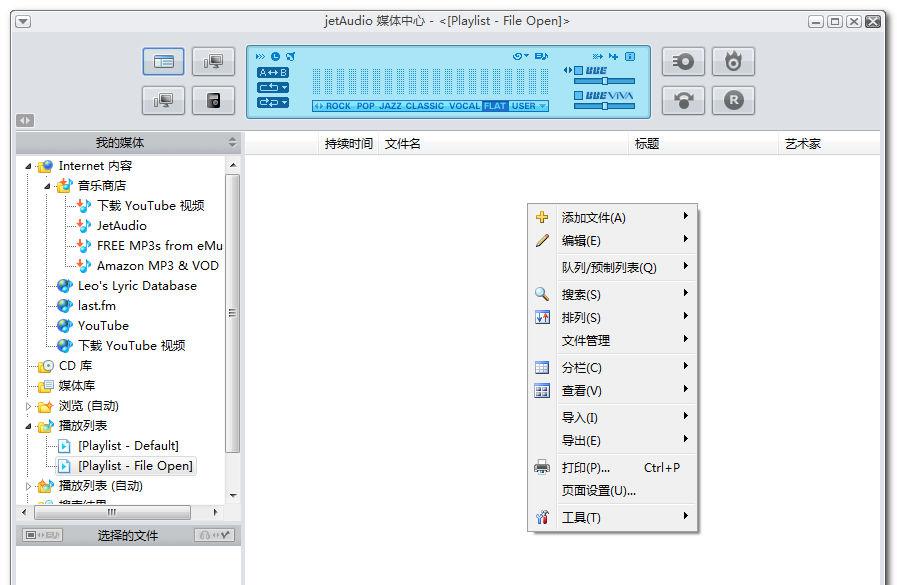Viewport: 897px width, 585px height.
Task: Open the 编辑(E) submenu
Action: click(x=612, y=240)
